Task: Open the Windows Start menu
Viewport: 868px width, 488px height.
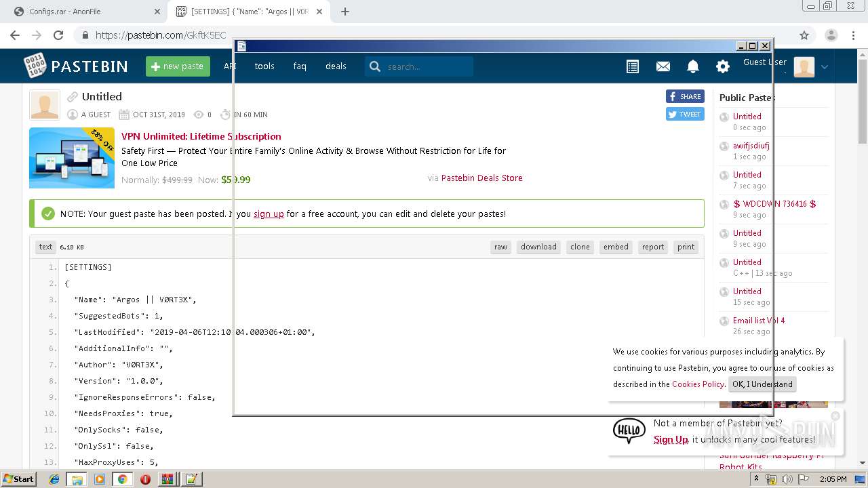Action: pyautogui.click(x=18, y=479)
